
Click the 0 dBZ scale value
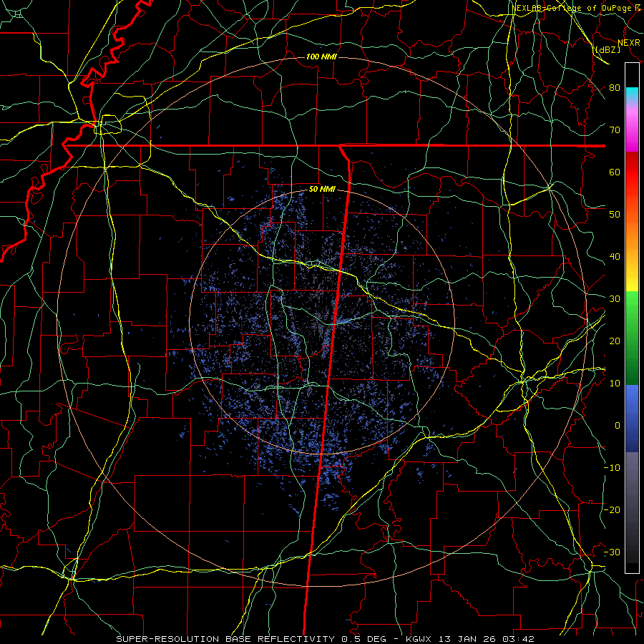click(x=618, y=426)
